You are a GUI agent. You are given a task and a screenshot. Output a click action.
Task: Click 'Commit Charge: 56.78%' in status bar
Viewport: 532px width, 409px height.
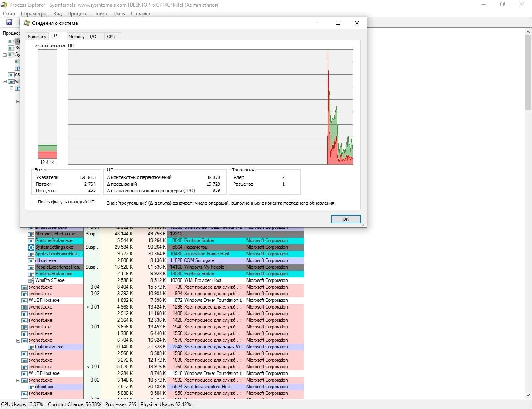point(74,404)
